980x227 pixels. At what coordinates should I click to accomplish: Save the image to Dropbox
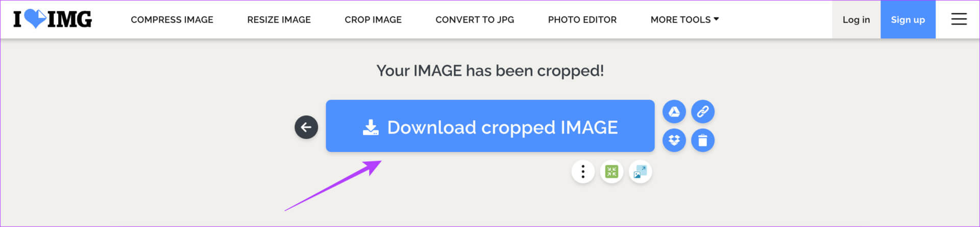coord(674,140)
